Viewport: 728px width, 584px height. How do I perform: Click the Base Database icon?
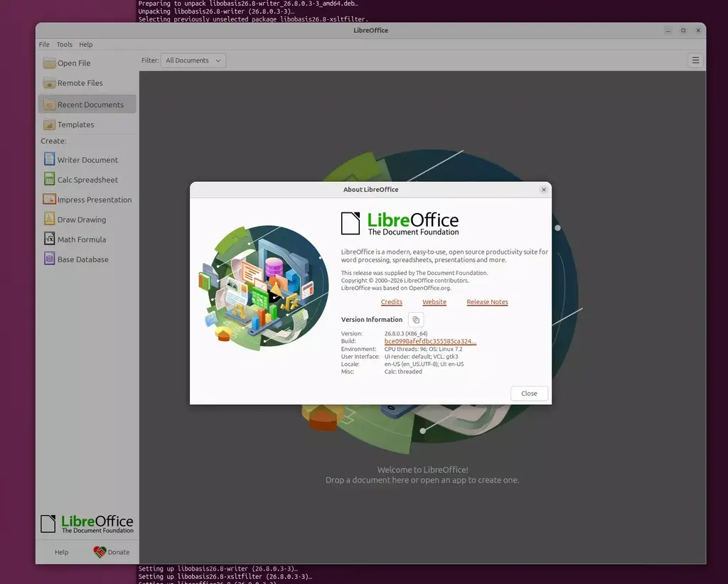[49, 259]
